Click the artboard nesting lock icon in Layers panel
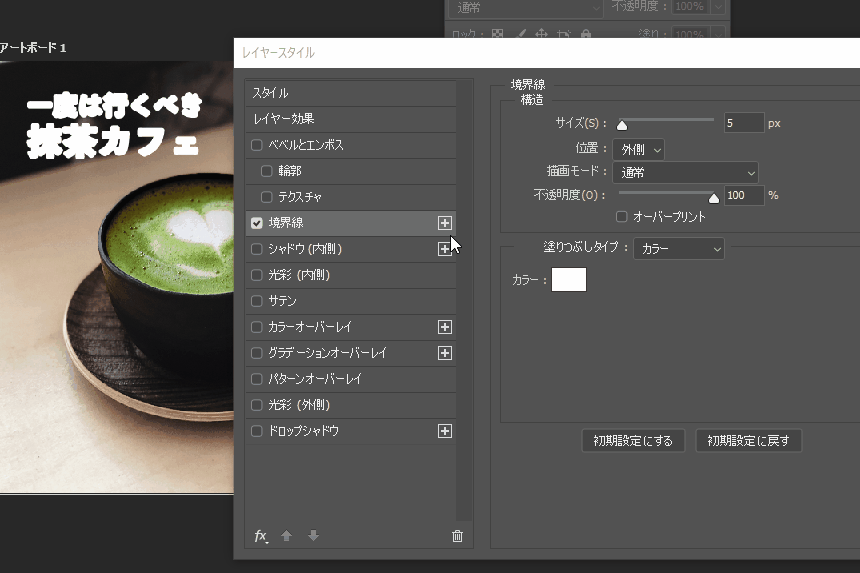 [x=564, y=35]
